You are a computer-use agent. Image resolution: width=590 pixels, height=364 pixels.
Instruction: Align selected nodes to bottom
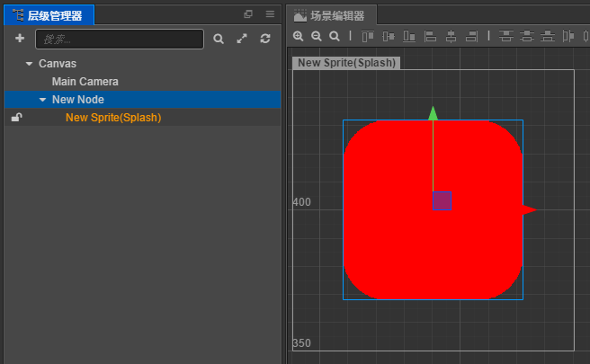click(409, 36)
